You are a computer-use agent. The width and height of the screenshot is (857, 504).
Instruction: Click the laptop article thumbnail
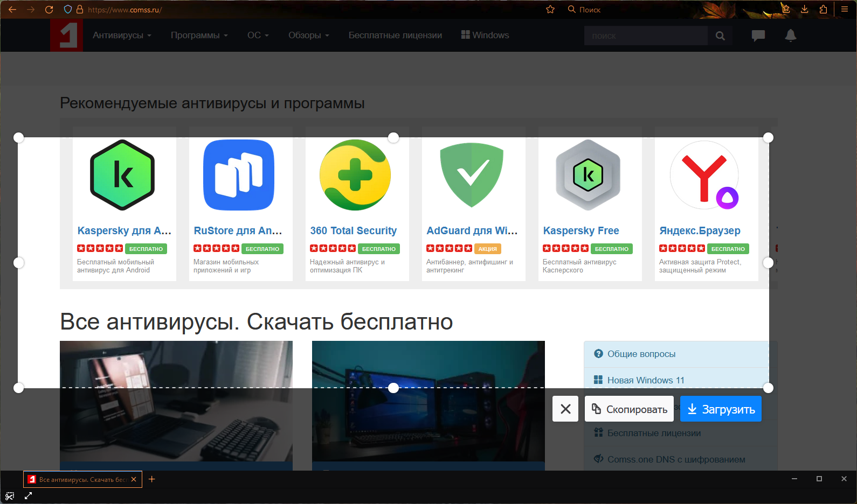coord(176,401)
